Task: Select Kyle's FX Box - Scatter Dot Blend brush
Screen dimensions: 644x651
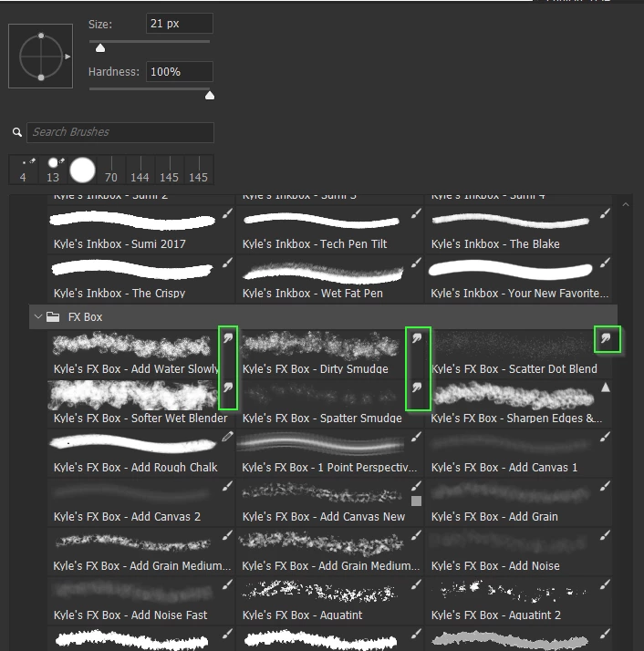Action: tap(518, 354)
